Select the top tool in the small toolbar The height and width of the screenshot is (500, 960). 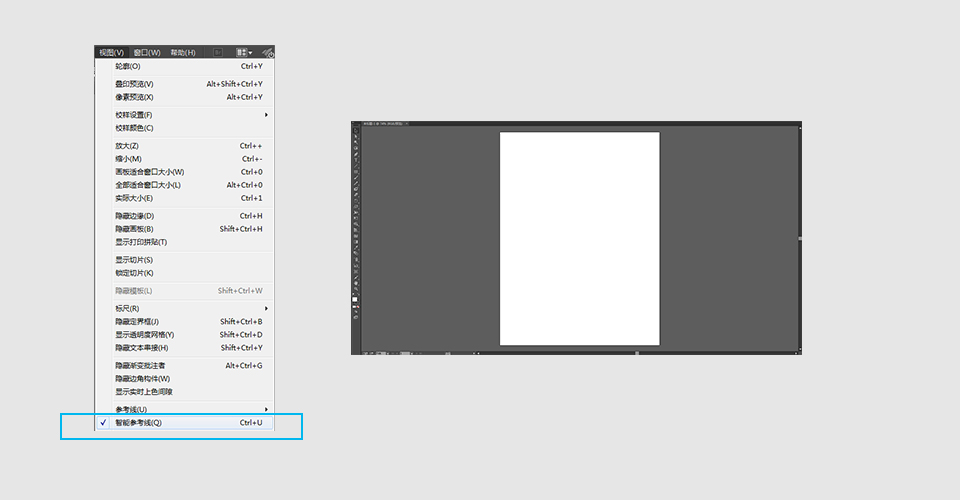pyautogui.click(x=355, y=131)
